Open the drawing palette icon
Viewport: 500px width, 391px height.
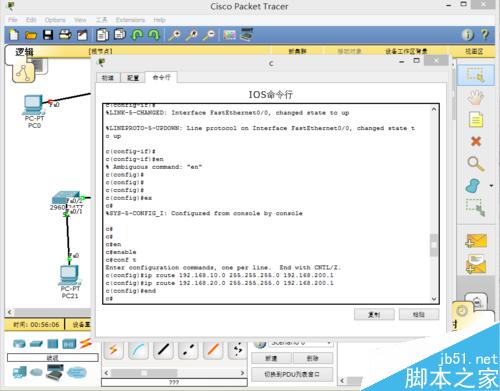point(230,35)
